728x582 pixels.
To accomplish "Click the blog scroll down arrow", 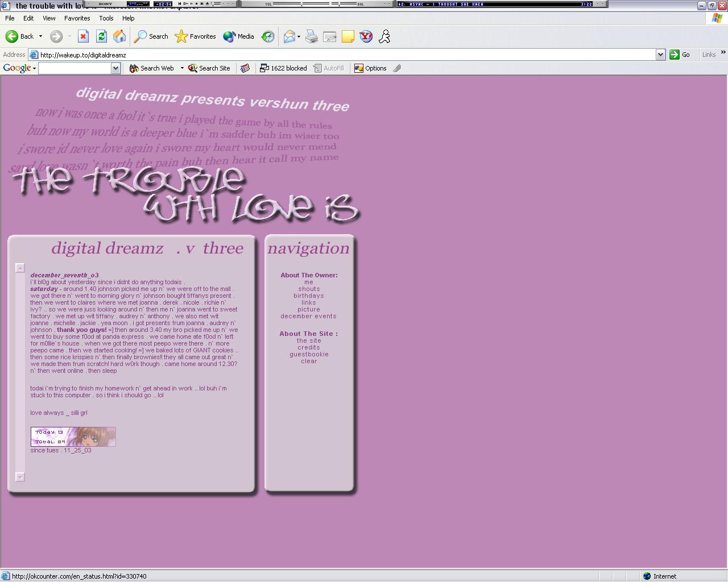I will (20, 477).
